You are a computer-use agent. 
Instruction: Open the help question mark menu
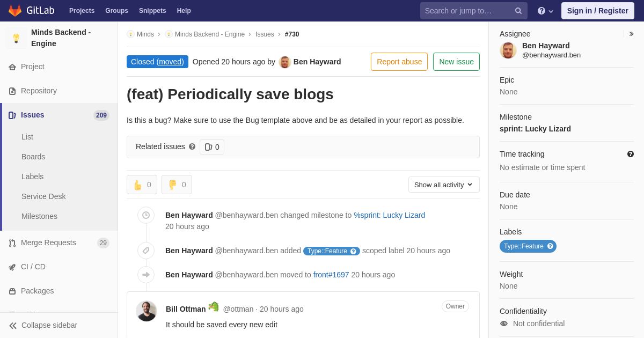[545, 11]
